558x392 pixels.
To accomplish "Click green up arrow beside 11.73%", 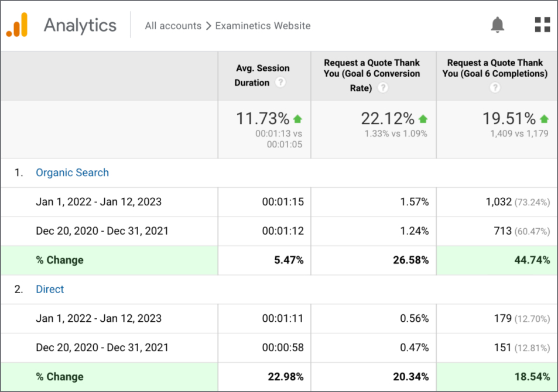I will [297, 119].
